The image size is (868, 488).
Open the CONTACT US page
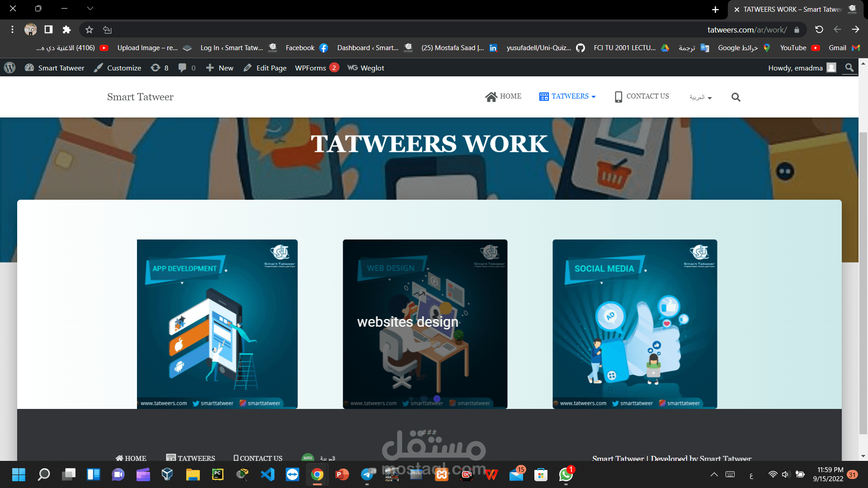pos(642,96)
